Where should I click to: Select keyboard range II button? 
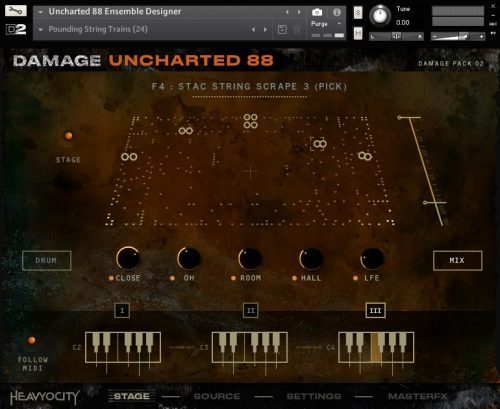[x=250, y=310]
